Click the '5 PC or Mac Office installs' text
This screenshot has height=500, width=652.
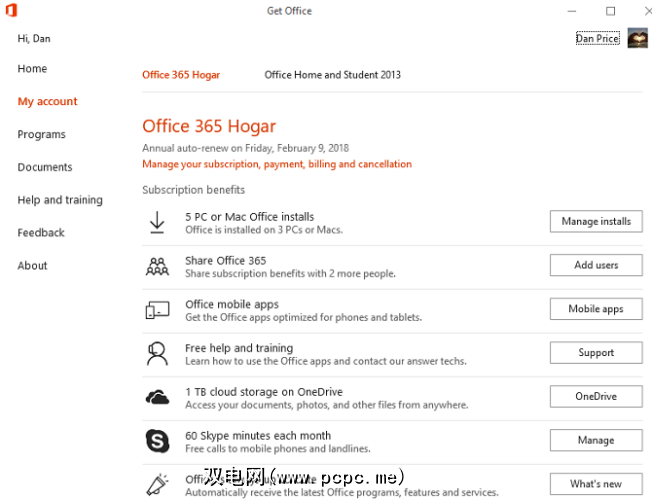click(x=249, y=217)
